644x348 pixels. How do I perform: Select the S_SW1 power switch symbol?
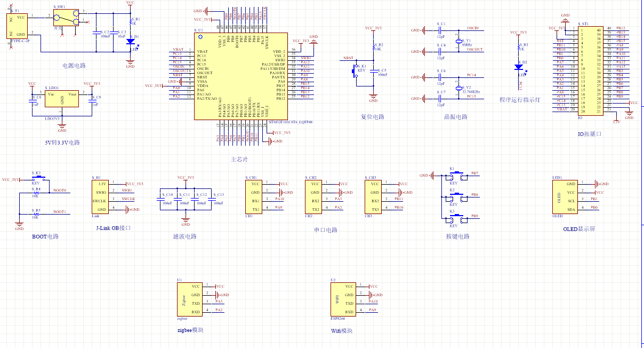coord(67,18)
